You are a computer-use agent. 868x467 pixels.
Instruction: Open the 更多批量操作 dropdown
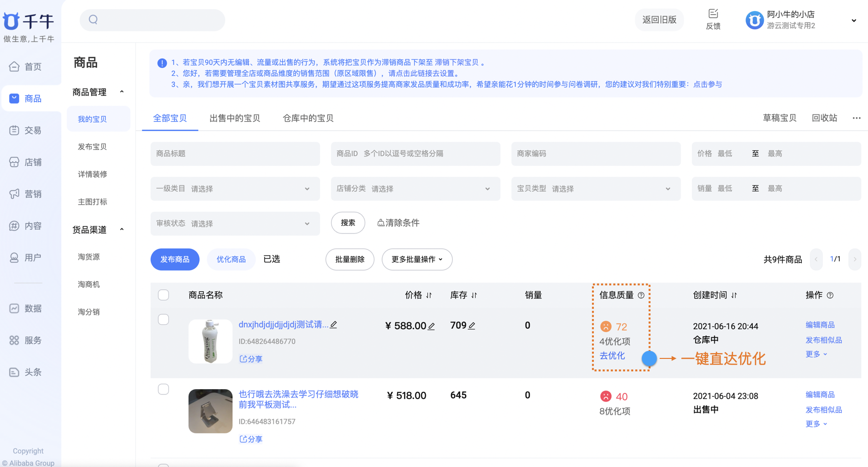pyautogui.click(x=417, y=259)
